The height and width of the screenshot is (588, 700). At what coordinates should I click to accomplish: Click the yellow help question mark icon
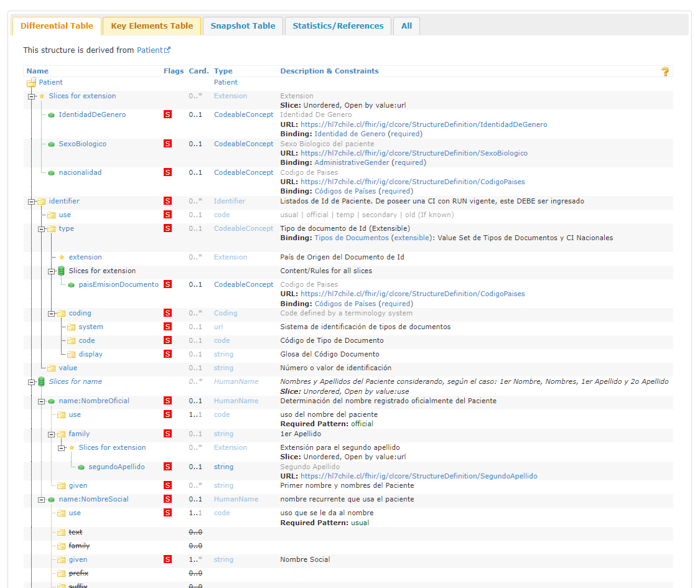(x=665, y=72)
